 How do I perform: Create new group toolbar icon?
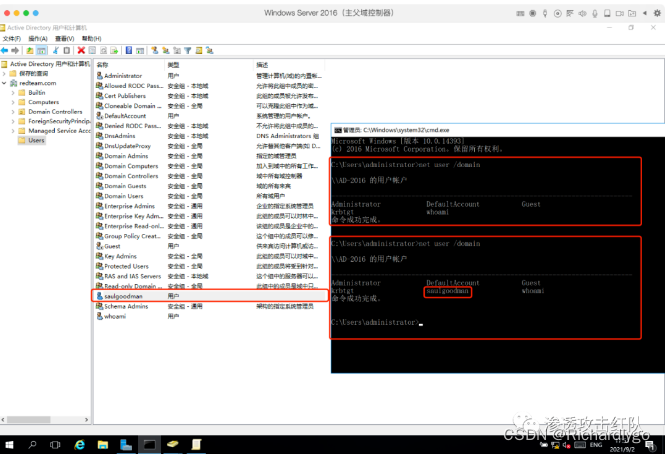(x=166, y=51)
